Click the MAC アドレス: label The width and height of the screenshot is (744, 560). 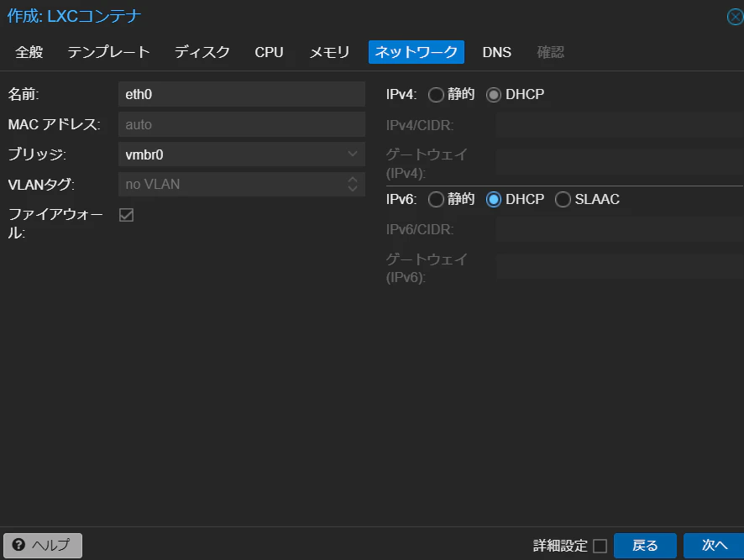pos(54,124)
